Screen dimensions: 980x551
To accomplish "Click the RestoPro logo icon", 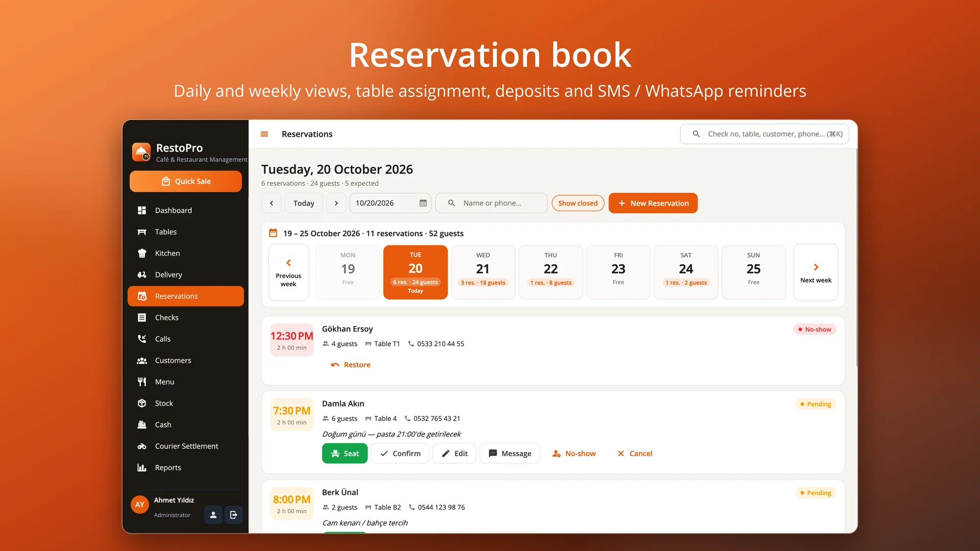I will click(141, 152).
